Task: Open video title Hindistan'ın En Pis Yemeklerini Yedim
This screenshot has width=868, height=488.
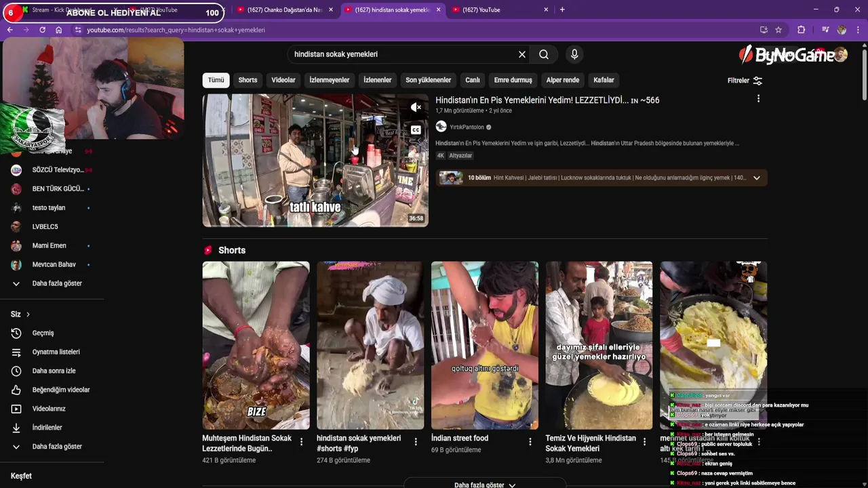Action: (547, 100)
